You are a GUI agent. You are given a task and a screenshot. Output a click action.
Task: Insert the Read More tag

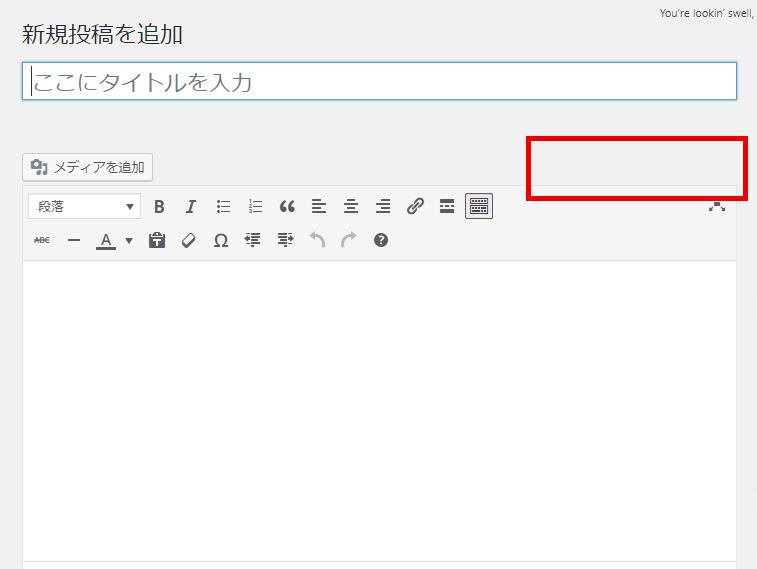tap(447, 207)
